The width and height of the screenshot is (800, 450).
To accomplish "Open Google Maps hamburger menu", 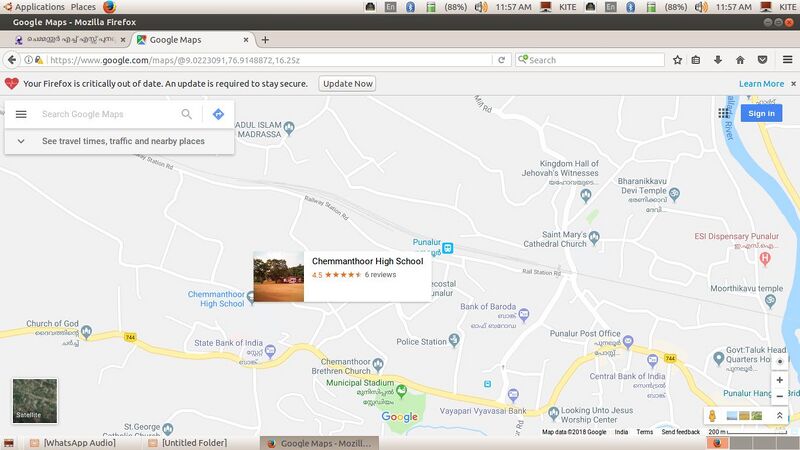I will [21, 114].
